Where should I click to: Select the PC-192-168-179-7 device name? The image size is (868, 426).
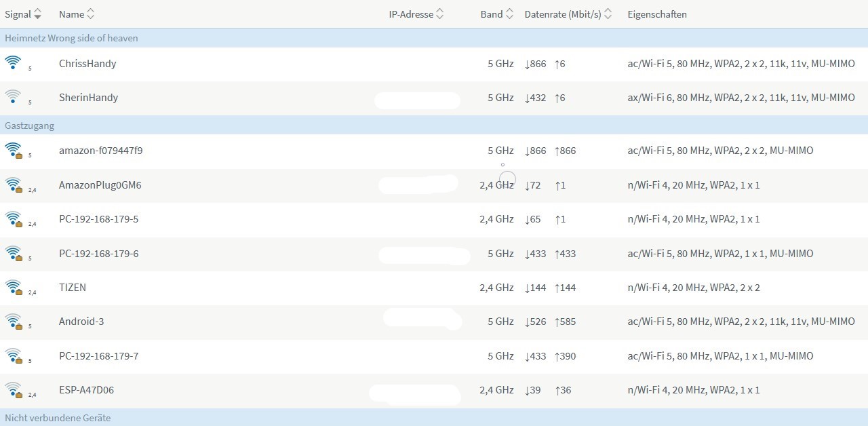pyautogui.click(x=98, y=356)
